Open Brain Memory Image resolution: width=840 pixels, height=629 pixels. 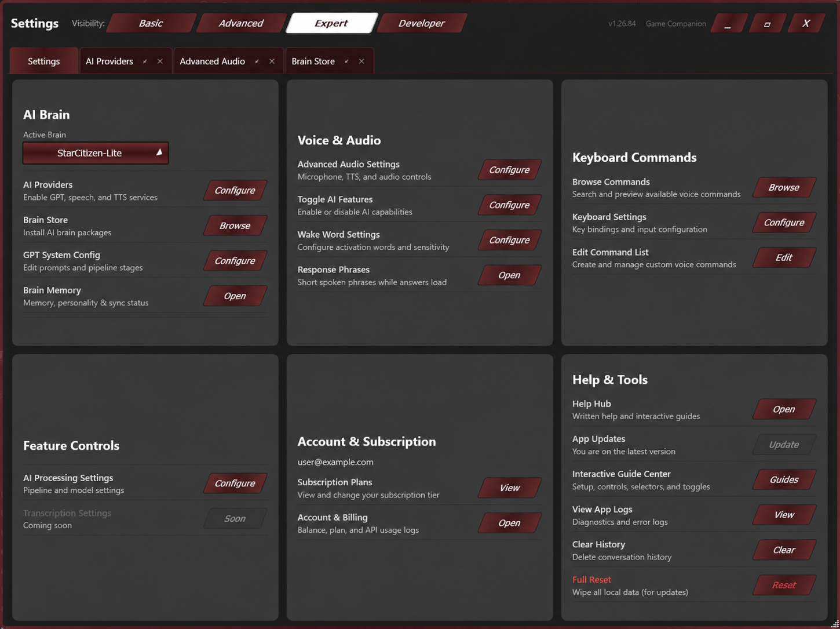pos(235,296)
